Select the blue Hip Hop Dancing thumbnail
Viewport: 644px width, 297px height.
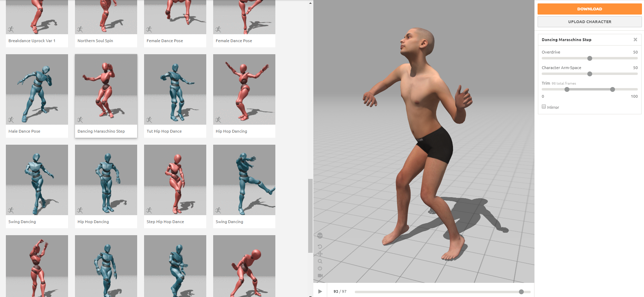tap(106, 180)
